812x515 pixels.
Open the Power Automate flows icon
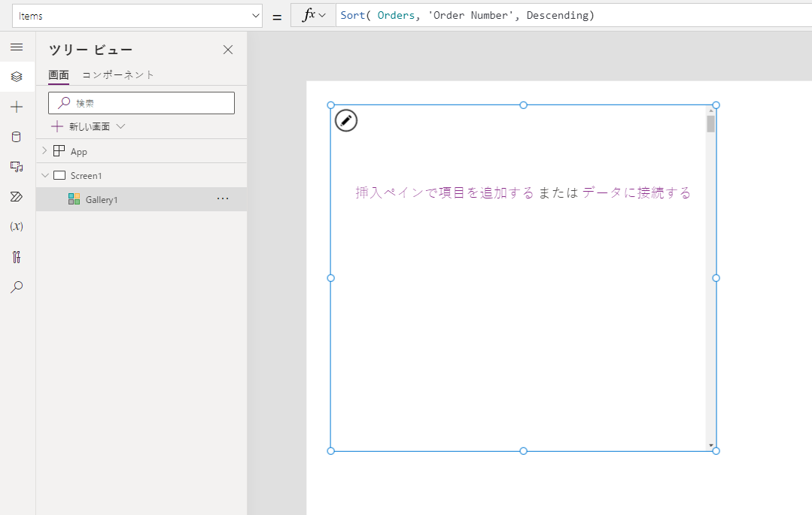(17, 197)
